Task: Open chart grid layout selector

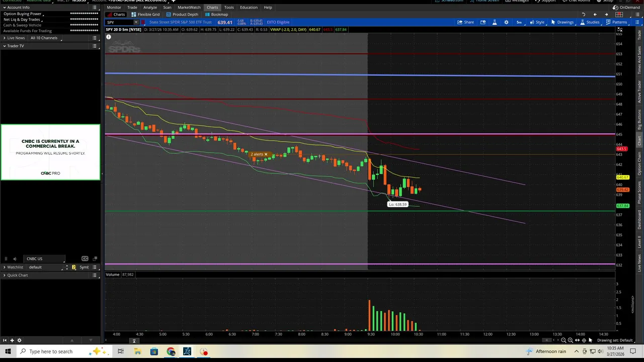Action: click(x=619, y=15)
